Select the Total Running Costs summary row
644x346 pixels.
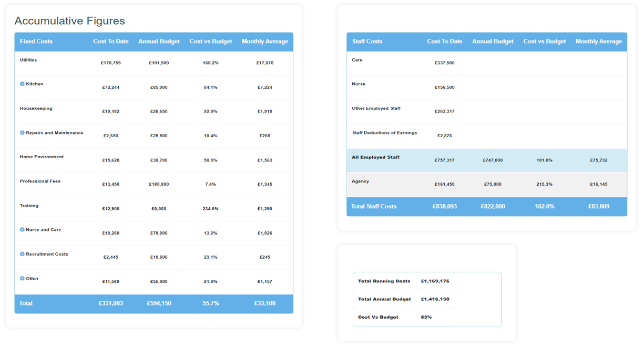pos(384,281)
